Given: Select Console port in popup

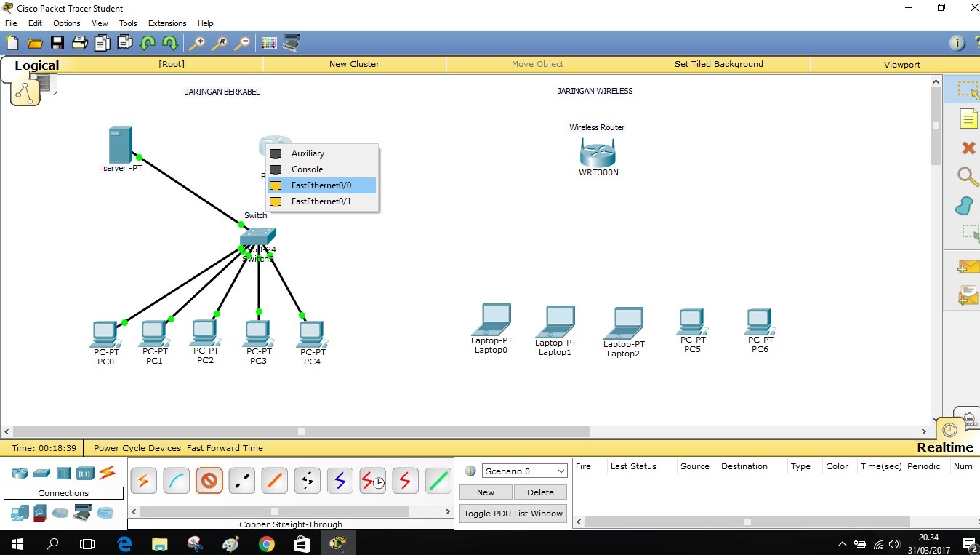Looking at the screenshot, I should click(x=322, y=169).
